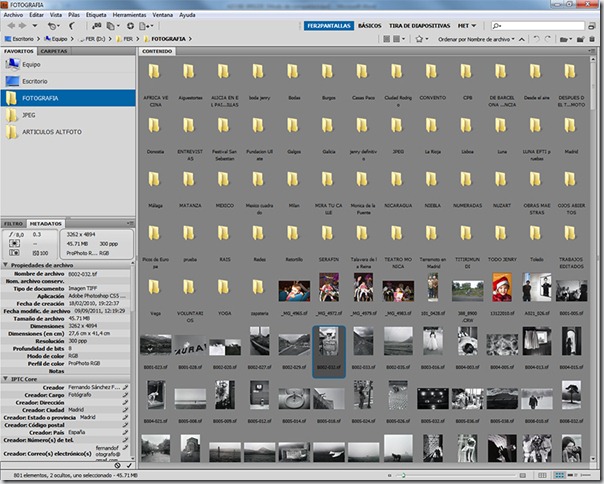Open recent folder dropdown icon
The image size is (604, 484).
pyautogui.click(x=565, y=39)
